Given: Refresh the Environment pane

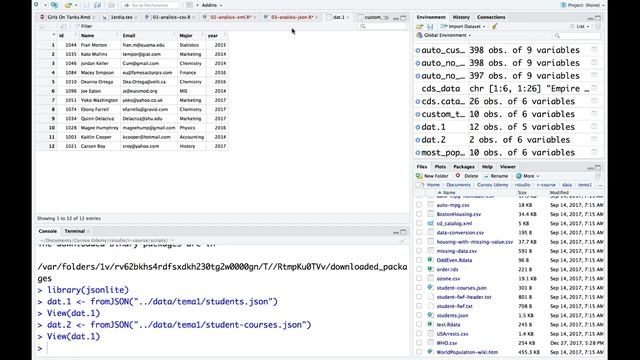Looking at the screenshot, I should click(598, 27).
